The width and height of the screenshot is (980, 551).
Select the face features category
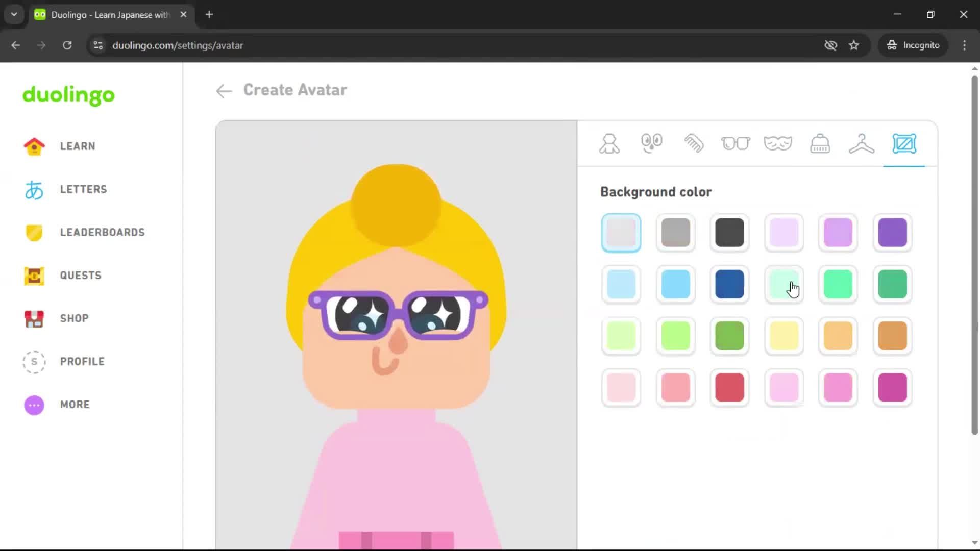pos(651,143)
